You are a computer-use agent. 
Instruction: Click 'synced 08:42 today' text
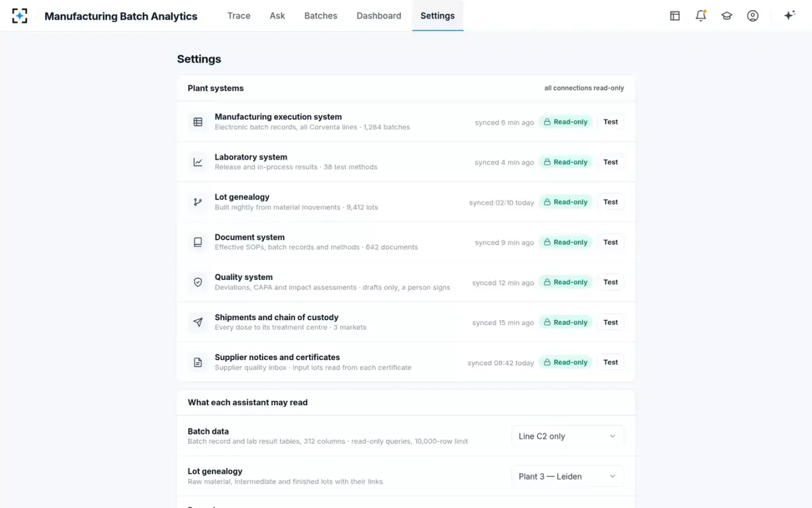(x=501, y=363)
